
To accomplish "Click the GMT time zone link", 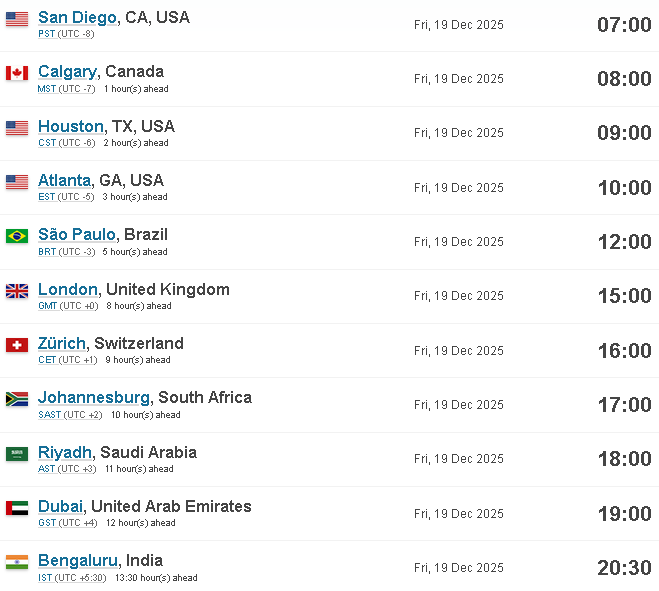I will click(47, 306).
